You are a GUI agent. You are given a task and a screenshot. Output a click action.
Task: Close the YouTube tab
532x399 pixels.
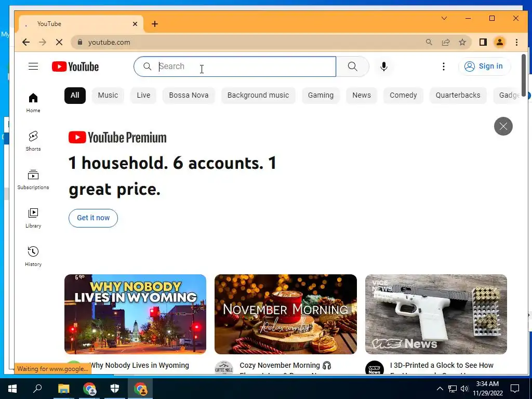(x=135, y=24)
